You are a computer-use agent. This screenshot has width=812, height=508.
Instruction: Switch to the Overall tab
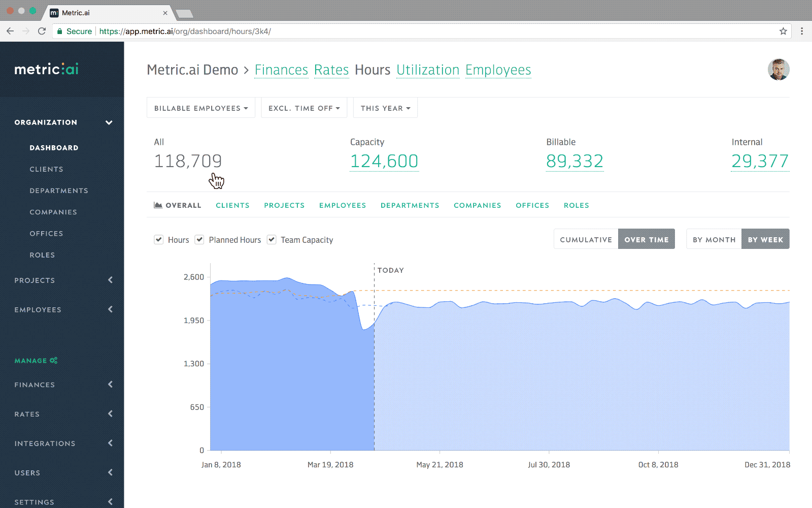(178, 205)
